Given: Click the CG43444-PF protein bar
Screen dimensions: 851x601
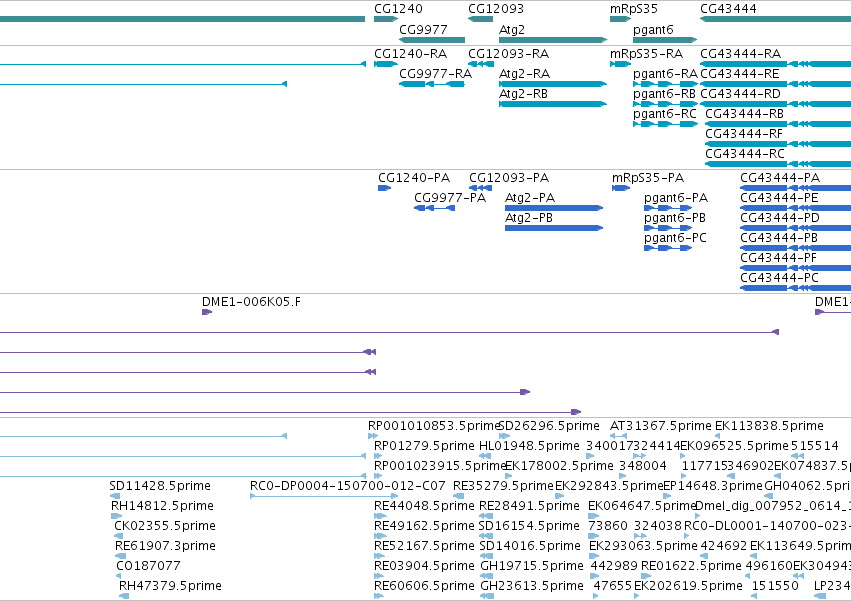Looking at the screenshot, I should (x=796, y=268).
